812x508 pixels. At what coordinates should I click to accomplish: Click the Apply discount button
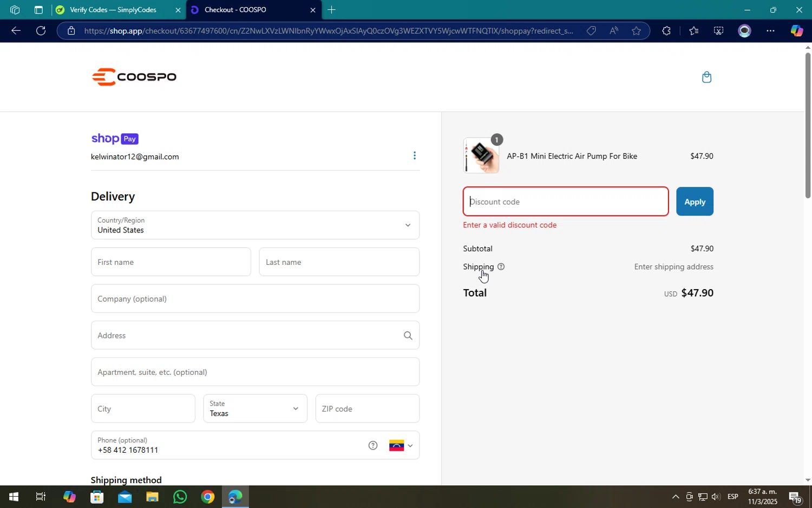695,201
